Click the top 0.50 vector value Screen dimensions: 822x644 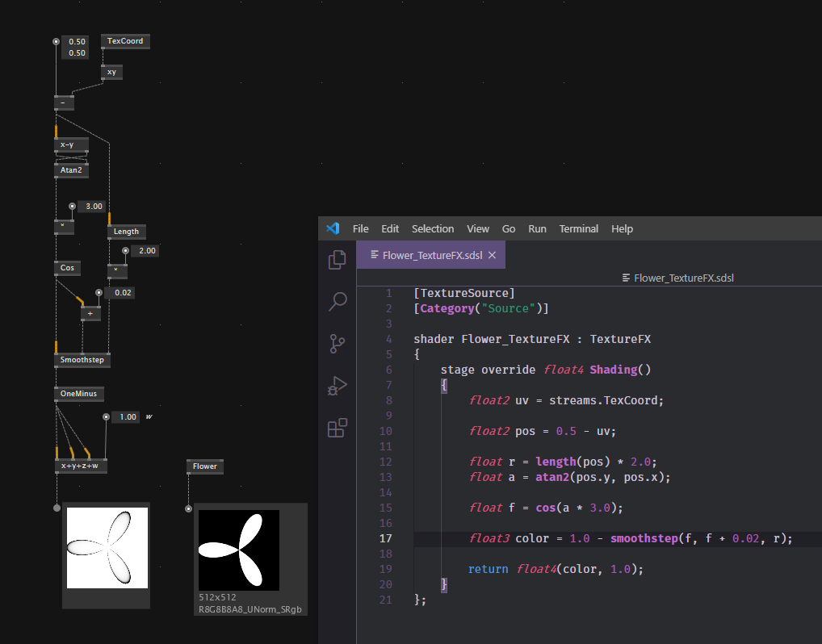pos(75,42)
